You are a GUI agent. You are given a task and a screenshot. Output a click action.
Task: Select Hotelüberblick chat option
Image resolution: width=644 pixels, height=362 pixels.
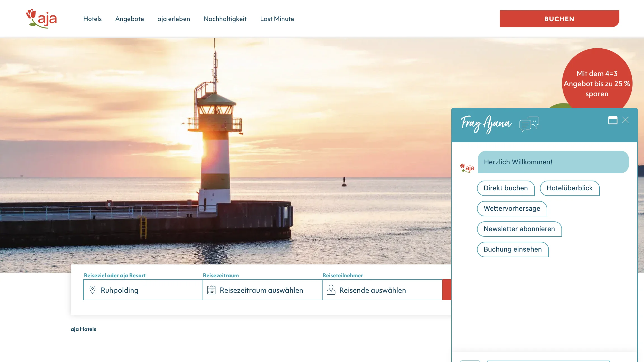(x=570, y=188)
